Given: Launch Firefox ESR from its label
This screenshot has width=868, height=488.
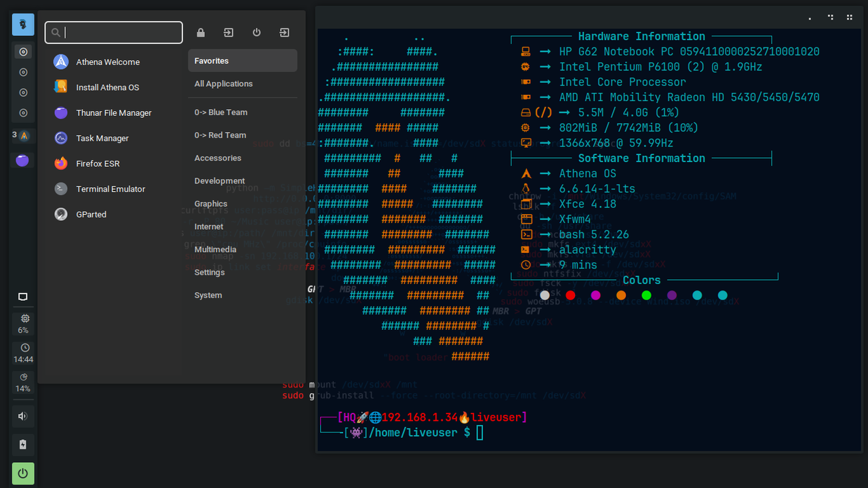Looking at the screenshot, I should pyautogui.click(x=98, y=163).
